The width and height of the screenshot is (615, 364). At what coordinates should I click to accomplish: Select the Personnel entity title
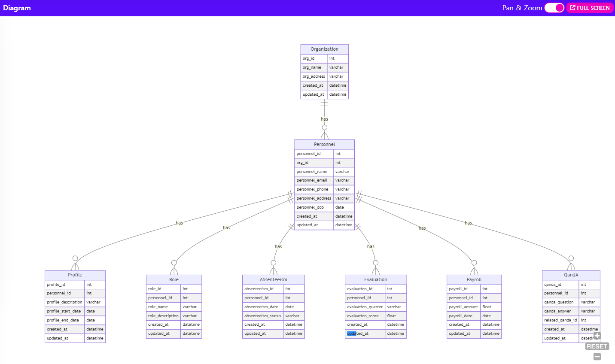pos(324,144)
